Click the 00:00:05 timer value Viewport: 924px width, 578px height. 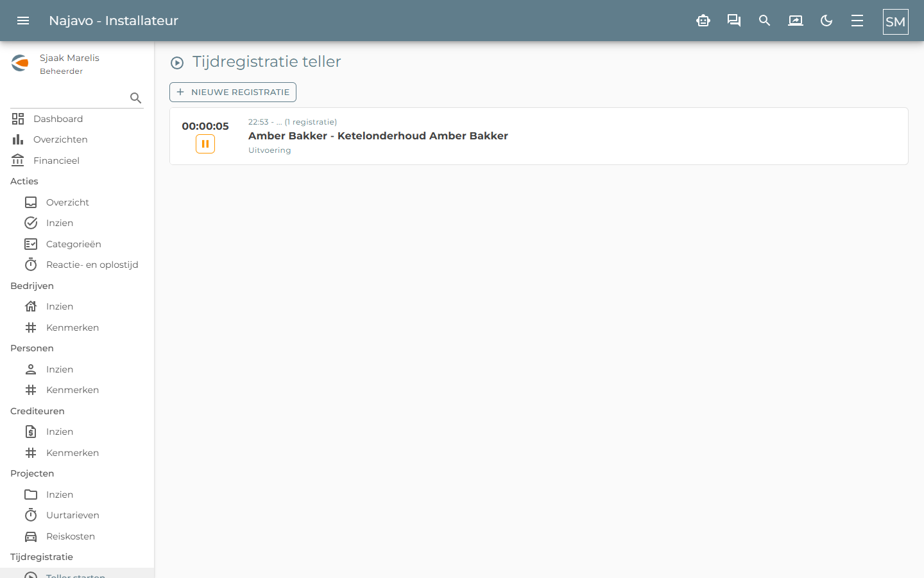[205, 126]
